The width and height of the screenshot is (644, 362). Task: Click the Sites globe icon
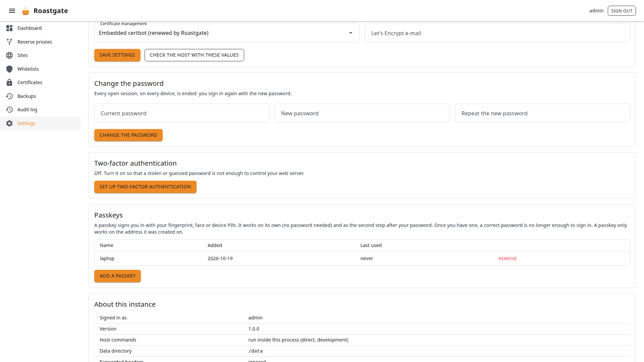(9, 55)
